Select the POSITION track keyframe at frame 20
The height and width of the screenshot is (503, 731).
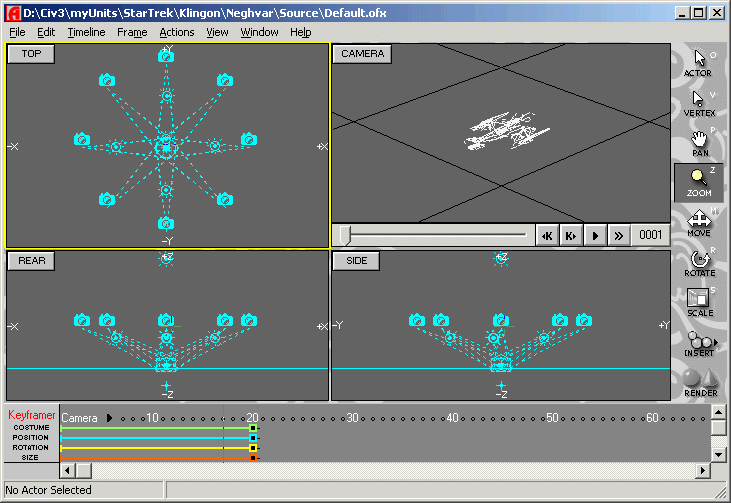point(253,438)
